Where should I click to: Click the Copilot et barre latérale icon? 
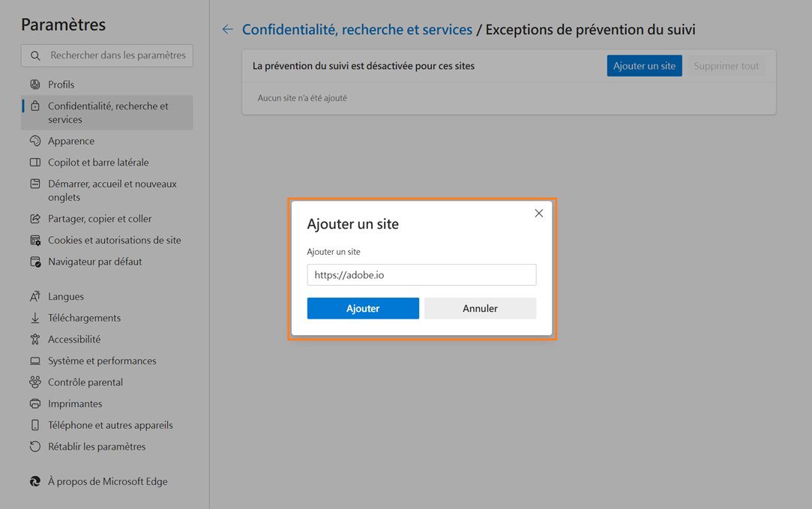pyautogui.click(x=35, y=162)
